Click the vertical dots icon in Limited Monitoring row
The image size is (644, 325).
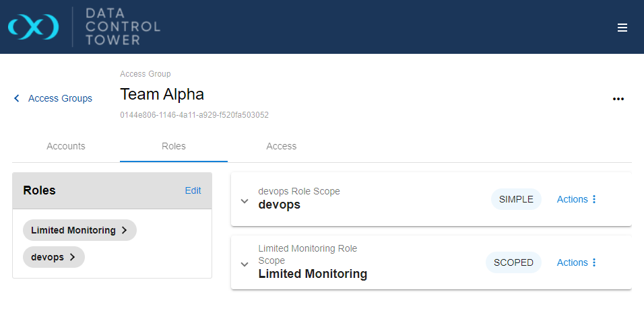click(594, 262)
